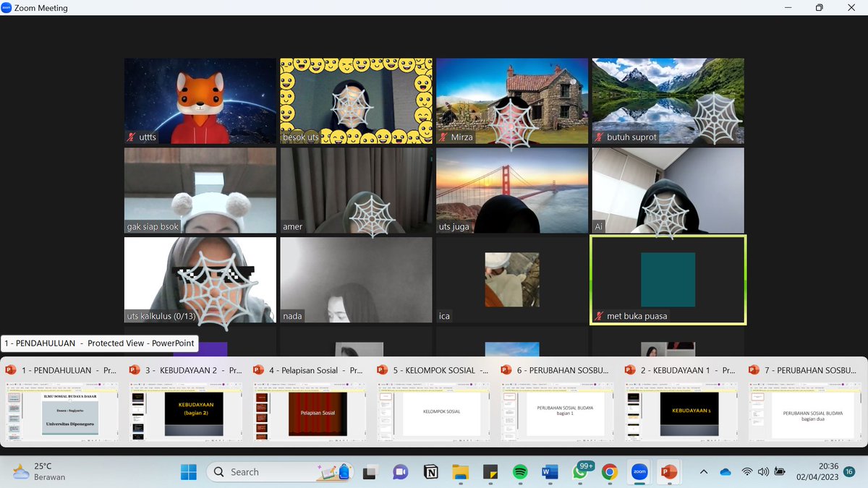Open Wi-Fi network tray icon
Viewport: 868px width, 488px height.
click(746, 472)
